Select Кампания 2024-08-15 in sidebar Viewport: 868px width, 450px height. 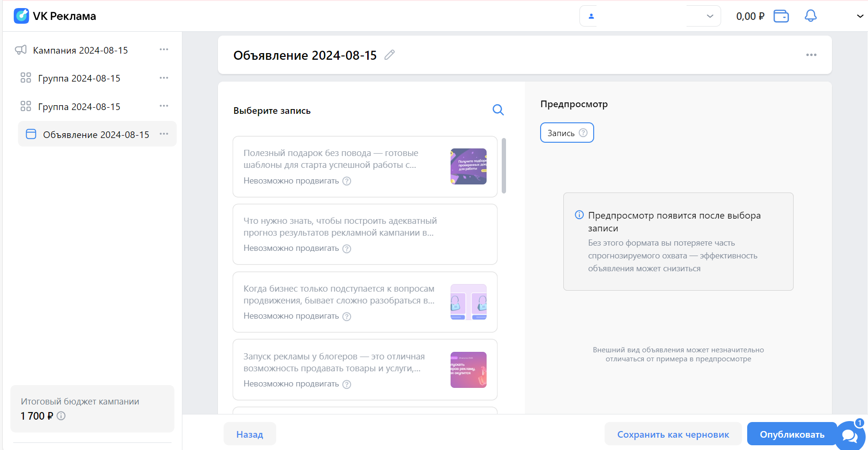click(81, 50)
